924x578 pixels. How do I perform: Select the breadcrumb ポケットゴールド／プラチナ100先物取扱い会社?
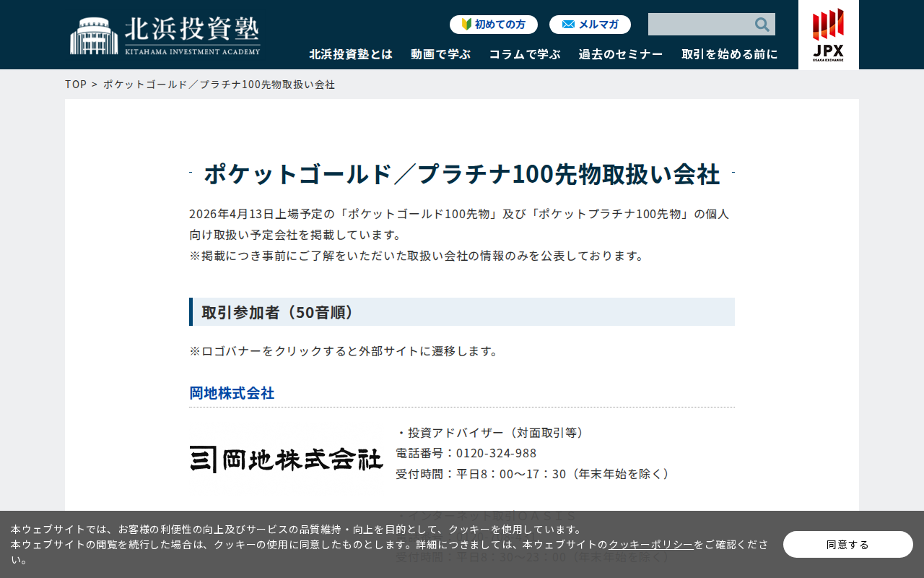click(219, 85)
